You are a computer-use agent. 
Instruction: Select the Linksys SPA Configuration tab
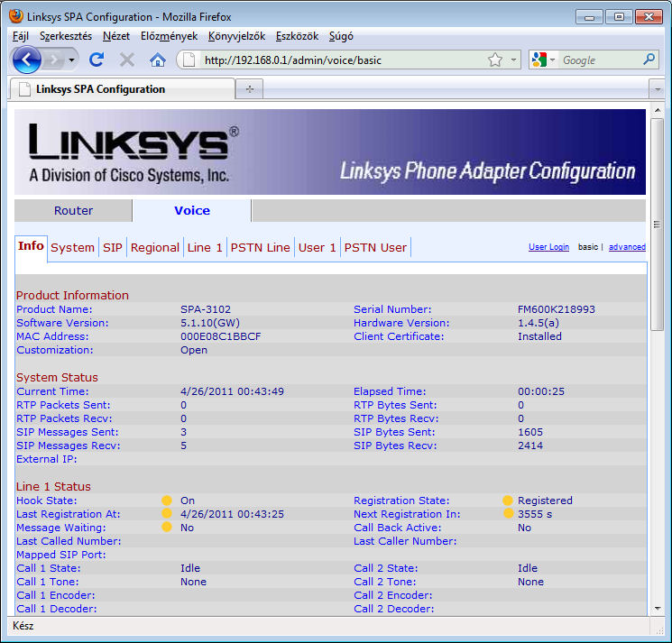tap(122, 89)
